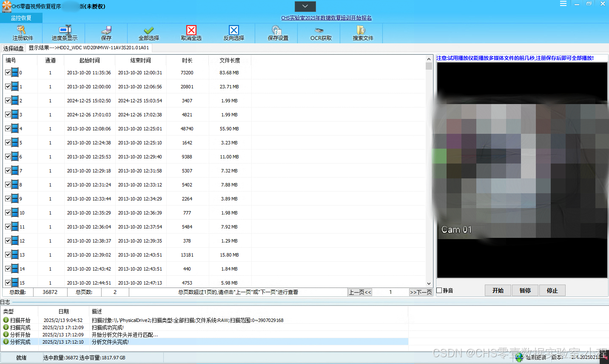Click the Cam 01 video preview

522,170
